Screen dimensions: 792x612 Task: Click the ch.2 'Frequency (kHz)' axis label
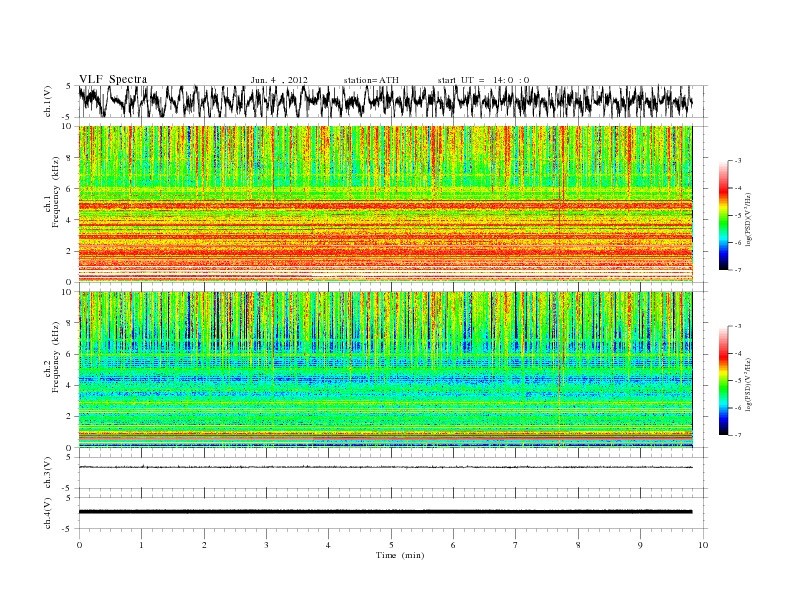point(55,356)
